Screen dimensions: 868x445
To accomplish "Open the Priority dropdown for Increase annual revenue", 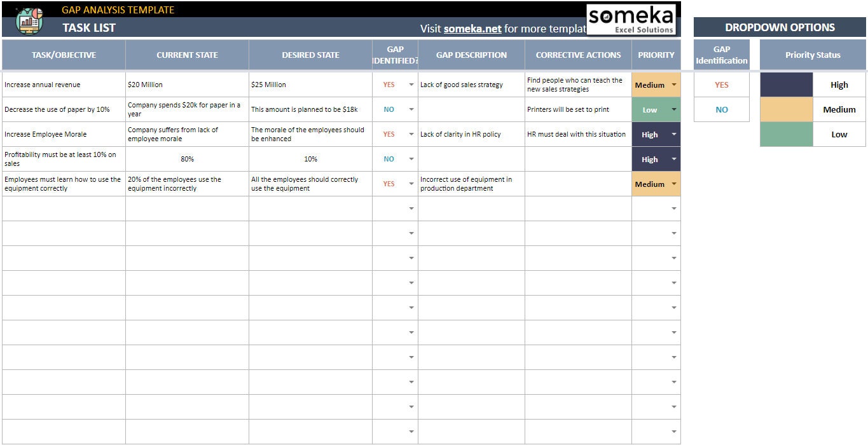I will pos(673,85).
